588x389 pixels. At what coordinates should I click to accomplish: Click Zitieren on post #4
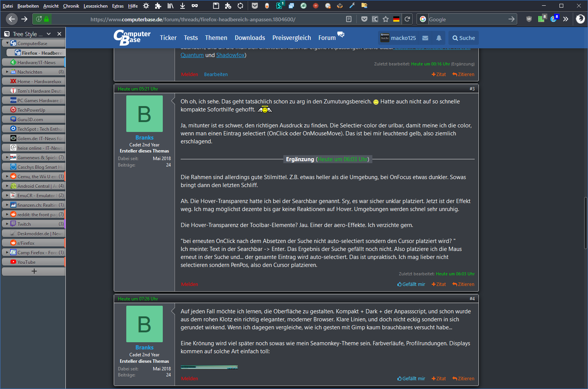click(463, 379)
